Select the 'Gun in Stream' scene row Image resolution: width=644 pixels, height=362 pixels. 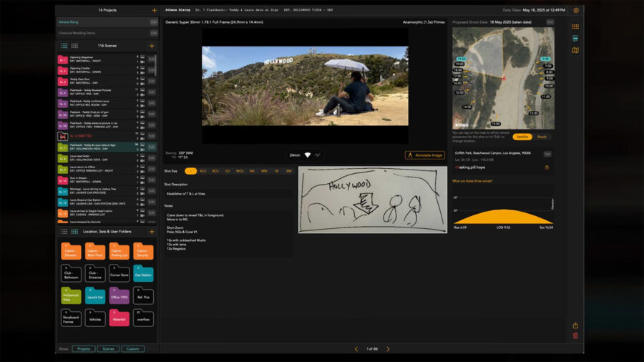107,180
